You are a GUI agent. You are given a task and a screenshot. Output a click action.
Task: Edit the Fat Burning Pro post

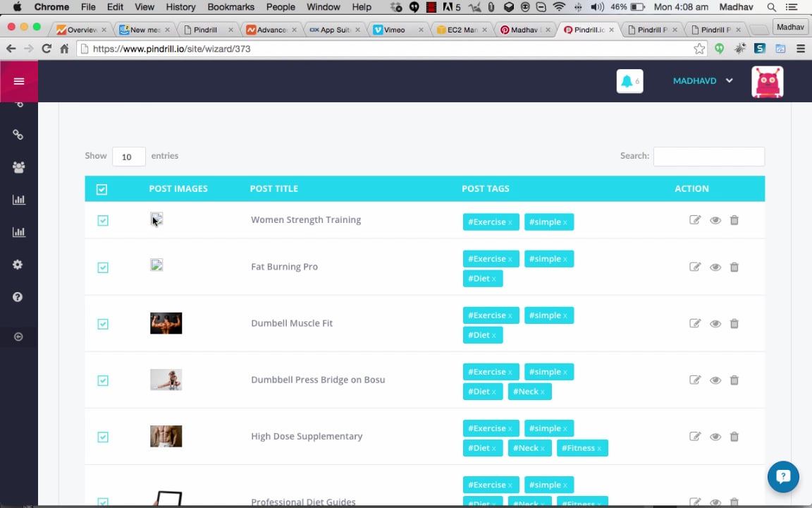[x=695, y=267]
